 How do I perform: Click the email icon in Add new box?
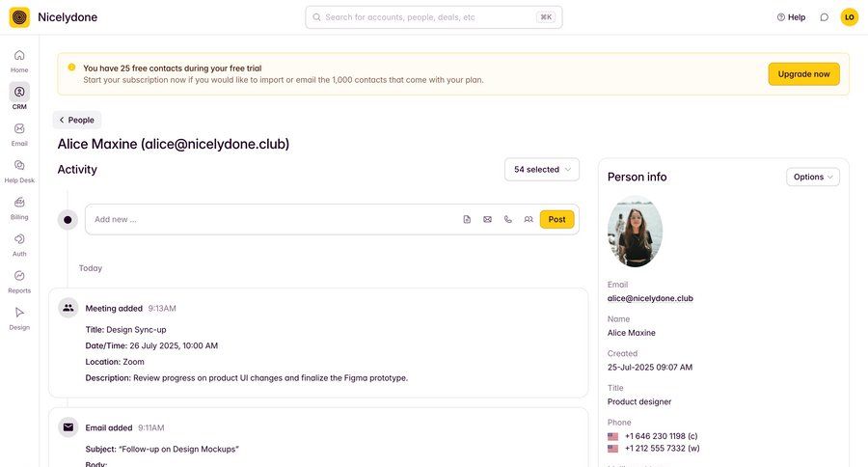pyautogui.click(x=487, y=219)
